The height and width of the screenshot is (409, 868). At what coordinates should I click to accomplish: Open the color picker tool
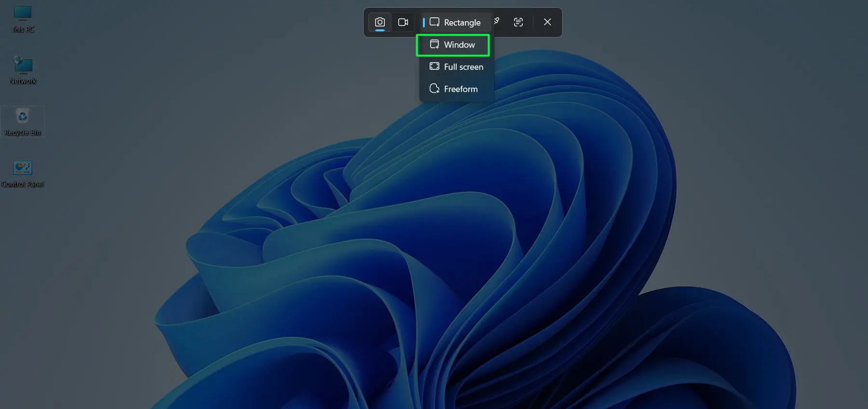pos(497,21)
